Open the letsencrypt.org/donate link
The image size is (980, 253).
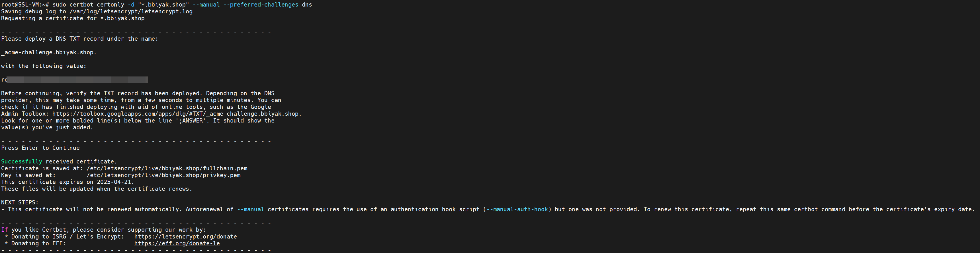[186, 237]
